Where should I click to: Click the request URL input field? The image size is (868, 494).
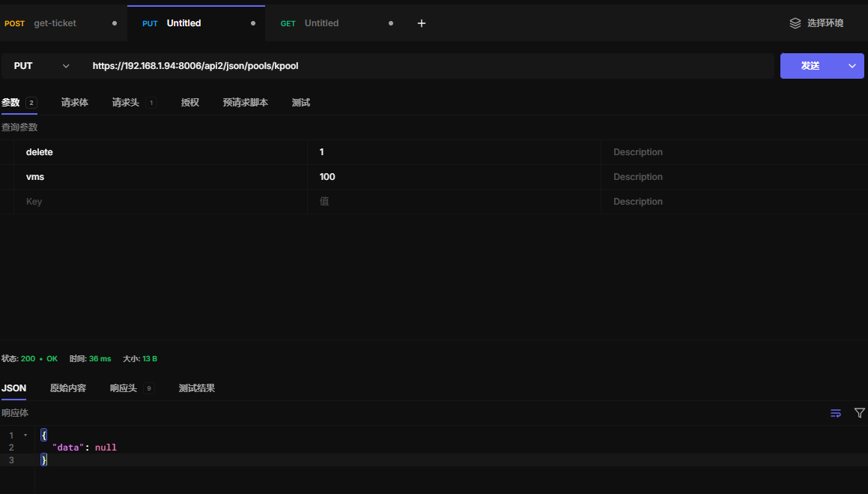[x=427, y=66]
